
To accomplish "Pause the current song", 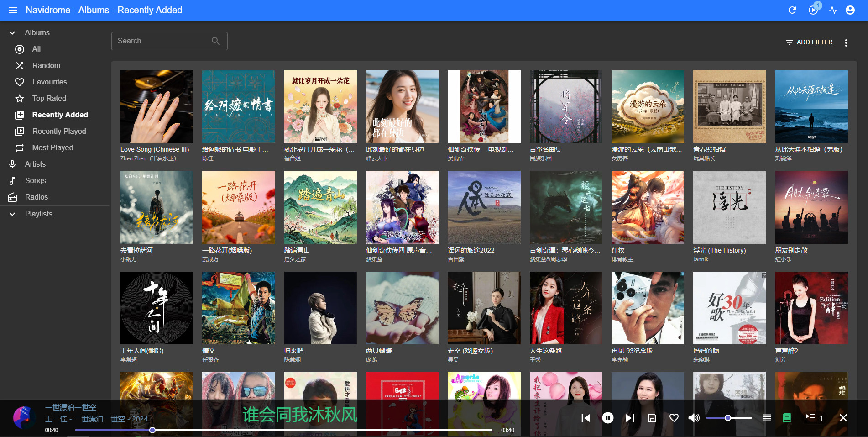I will (608, 418).
